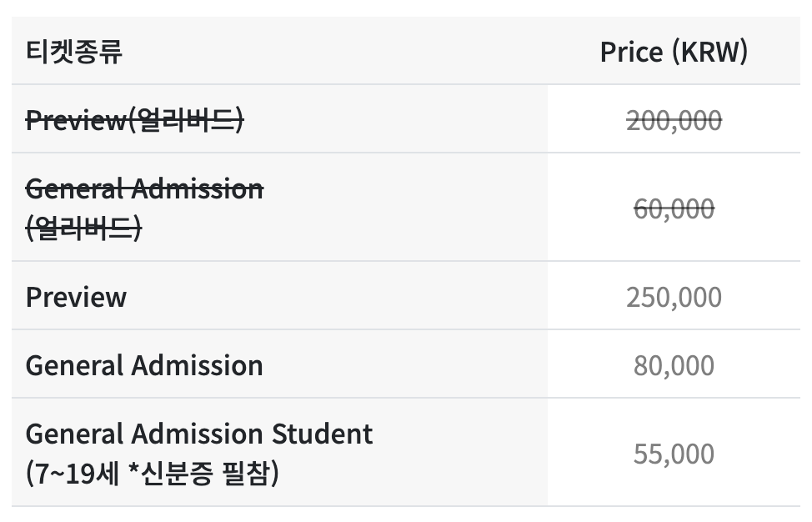Click the opening parenthesis before 7~19세
The image size is (812, 522).
pyautogui.click(x=31, y=474)
